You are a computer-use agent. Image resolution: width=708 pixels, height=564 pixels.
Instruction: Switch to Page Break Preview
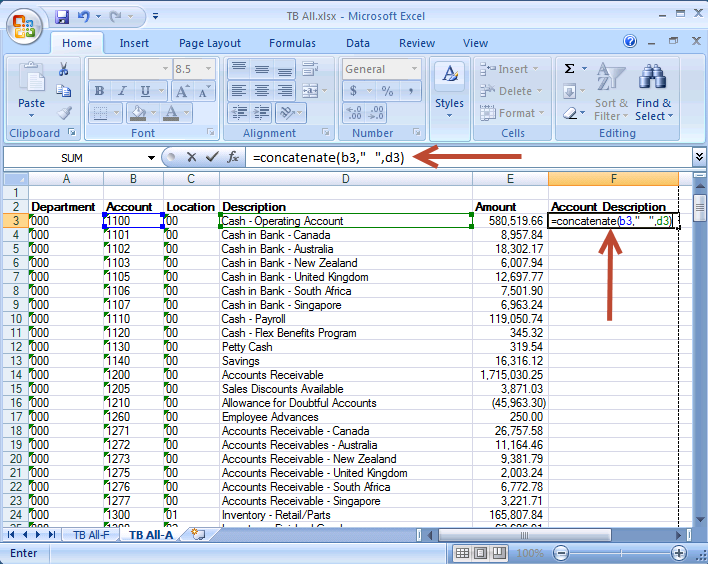[x=499, y=553]
